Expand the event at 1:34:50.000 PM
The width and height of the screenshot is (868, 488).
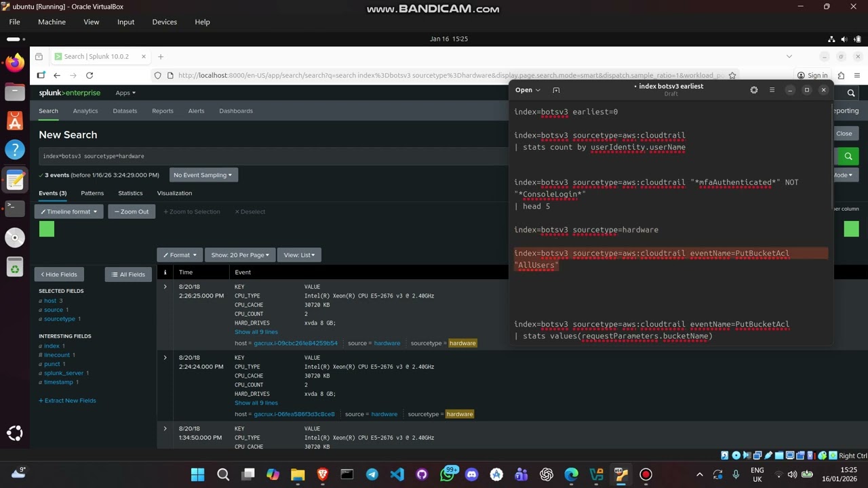coord(165,428)
